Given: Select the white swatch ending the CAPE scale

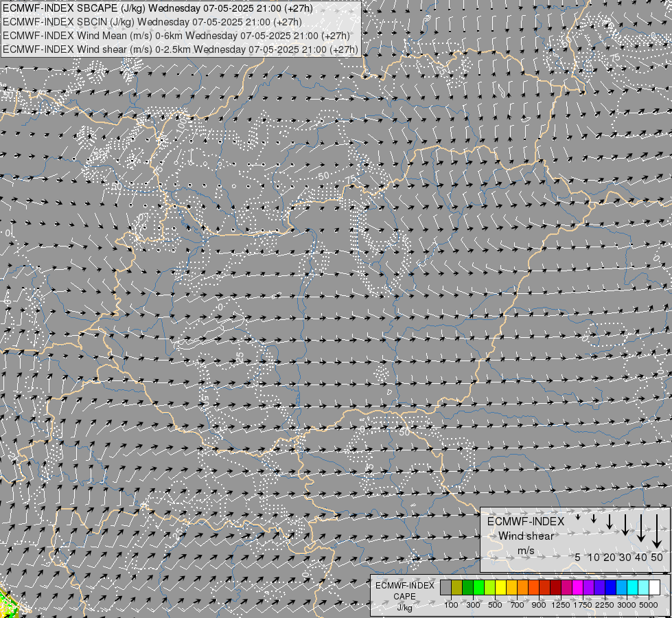Looking at the screenshot, I should (x=654, y=588).
